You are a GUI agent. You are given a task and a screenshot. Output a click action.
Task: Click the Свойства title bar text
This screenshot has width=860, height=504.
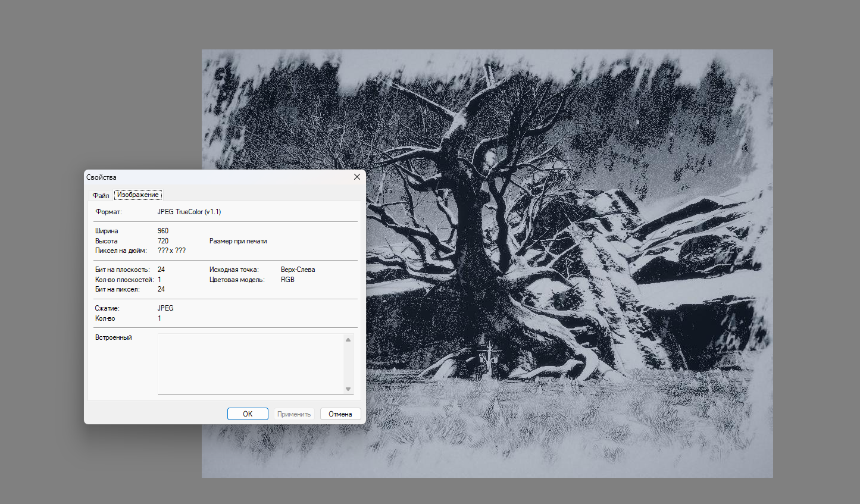[x=102, y=177]
